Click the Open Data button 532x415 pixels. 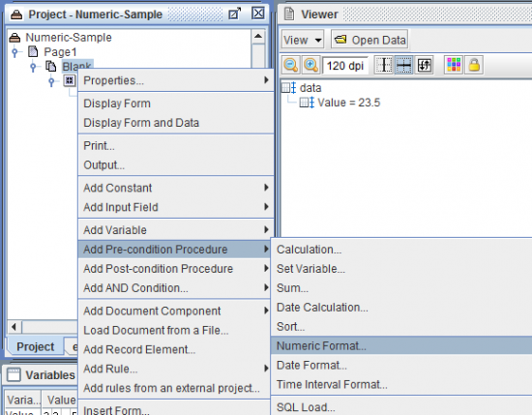pos(369,40)
